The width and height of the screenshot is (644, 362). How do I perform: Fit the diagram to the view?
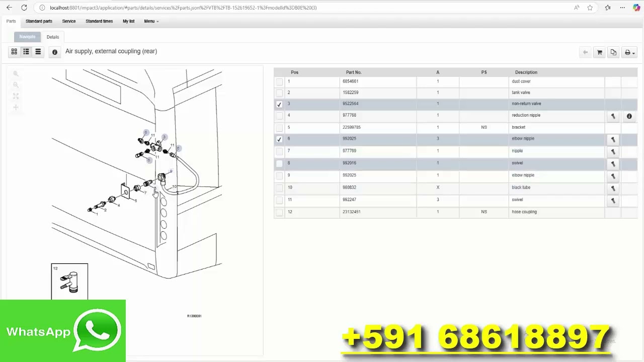[16, 96]
